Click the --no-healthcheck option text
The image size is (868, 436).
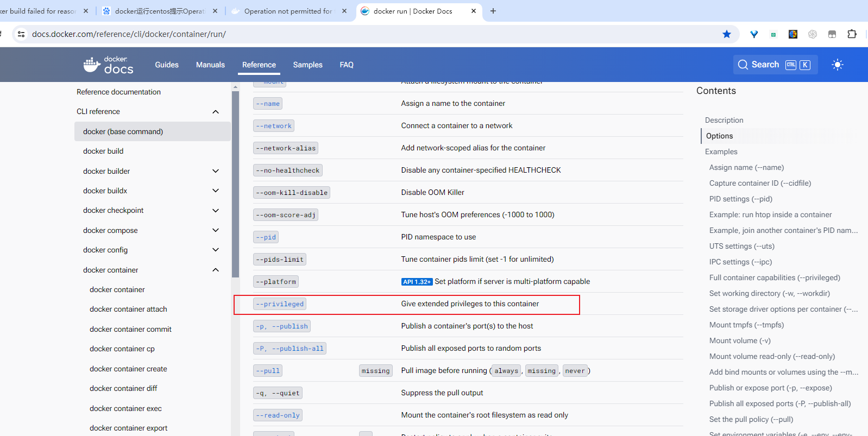[x=288, y=170]
